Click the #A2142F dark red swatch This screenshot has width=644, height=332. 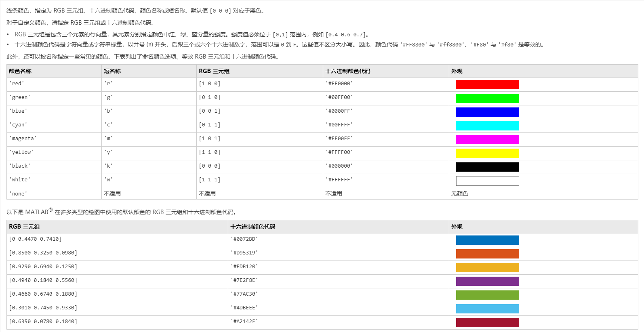tap(487, 322)
